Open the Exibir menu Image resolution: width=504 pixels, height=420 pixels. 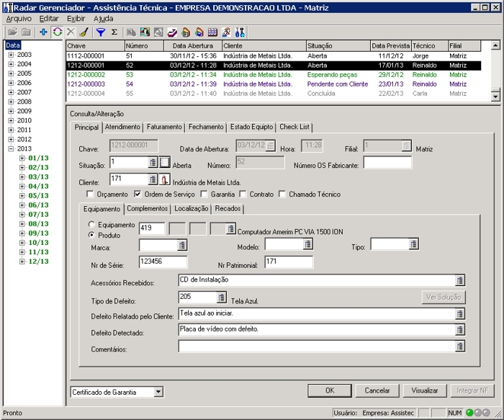(75, 18)
